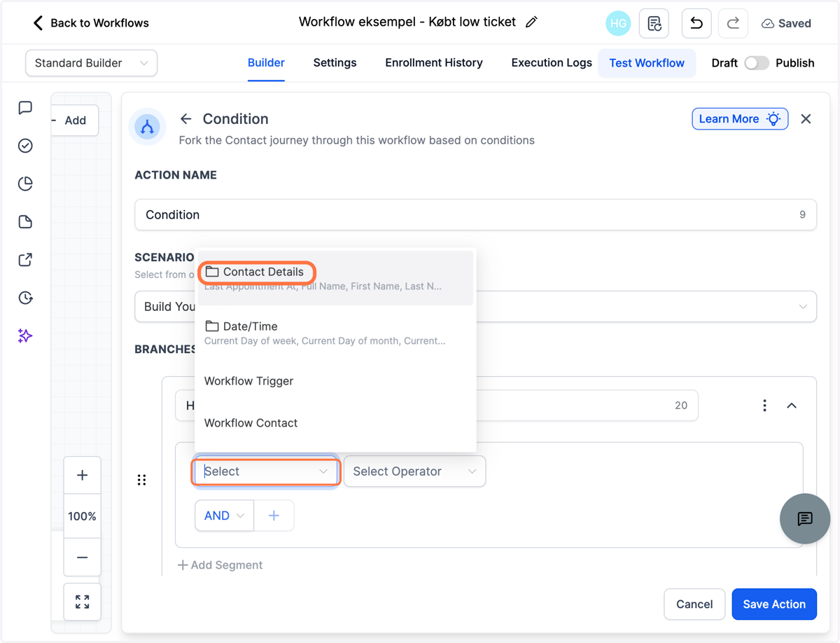
Task: Toggle the Draft/Publish switch
Action: [756, 63]
